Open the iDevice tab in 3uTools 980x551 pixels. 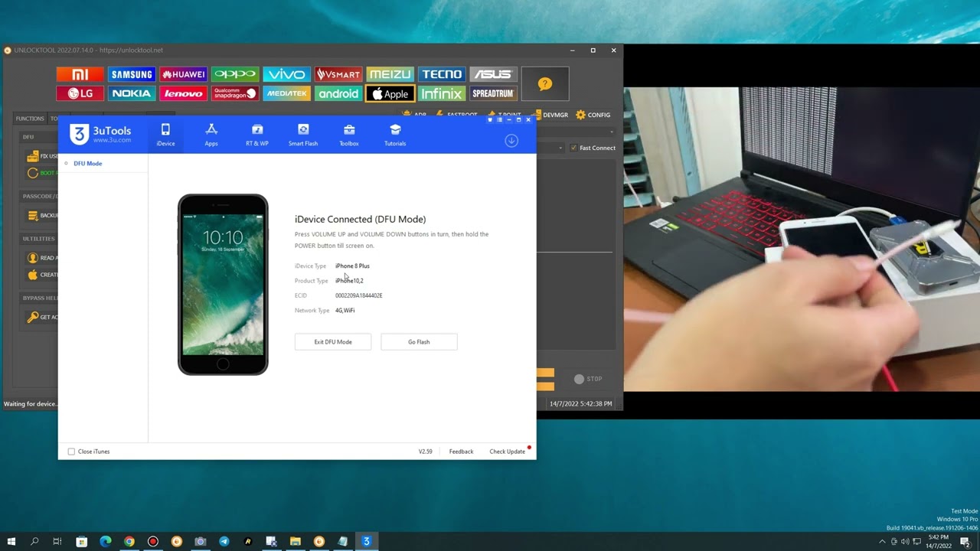(165, 135)
